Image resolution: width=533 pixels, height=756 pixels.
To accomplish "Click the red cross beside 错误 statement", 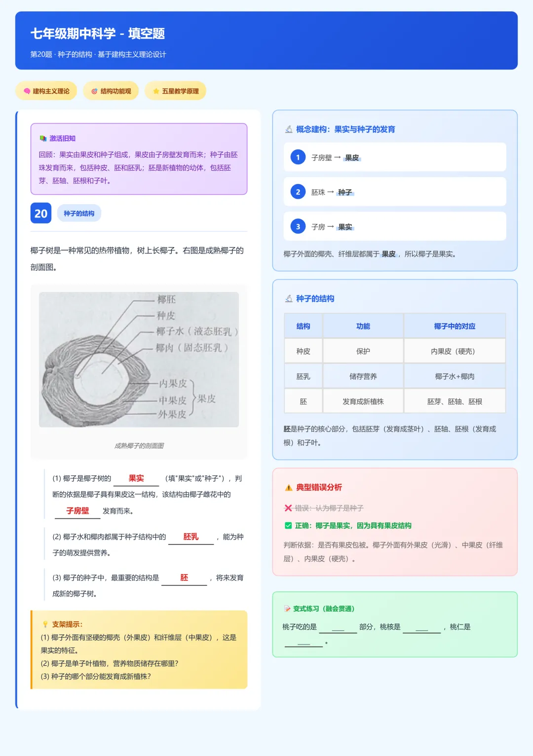I will [287, 508].
